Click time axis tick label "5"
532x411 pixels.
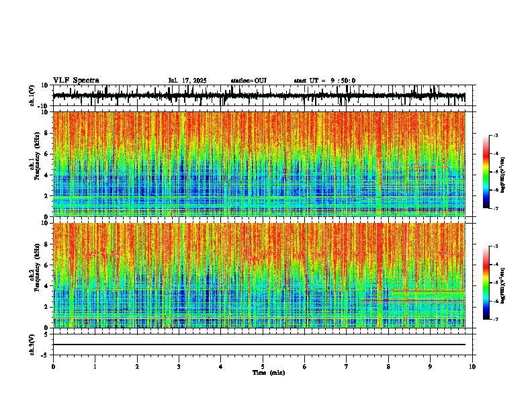point(263,367)
